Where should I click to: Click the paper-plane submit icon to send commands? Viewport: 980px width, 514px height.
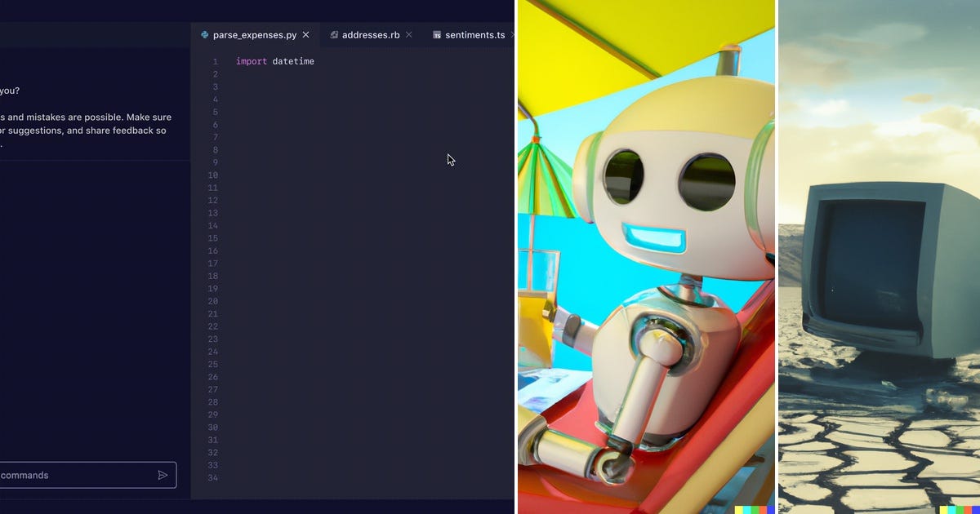[x=163, y=475]
